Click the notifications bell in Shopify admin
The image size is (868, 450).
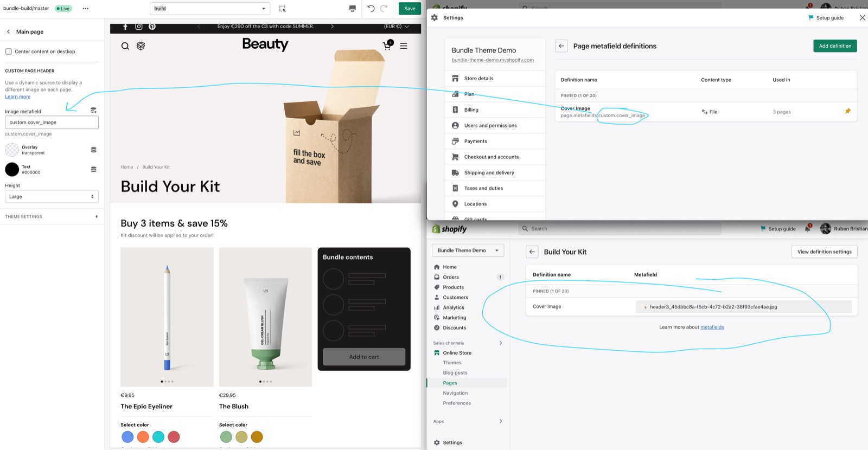(x=808, y=228)
